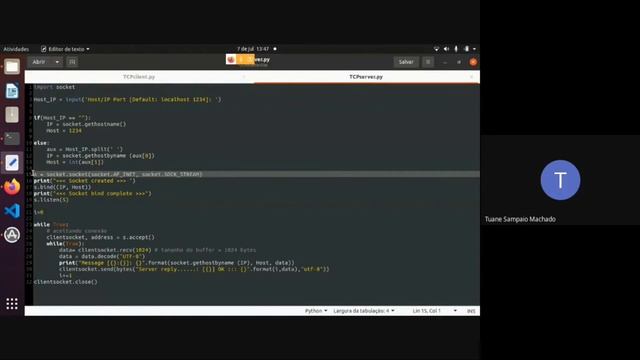The image size is (640, 360).
Task: Toggle the INS insert mode indicator
Action: coord(471,311)
